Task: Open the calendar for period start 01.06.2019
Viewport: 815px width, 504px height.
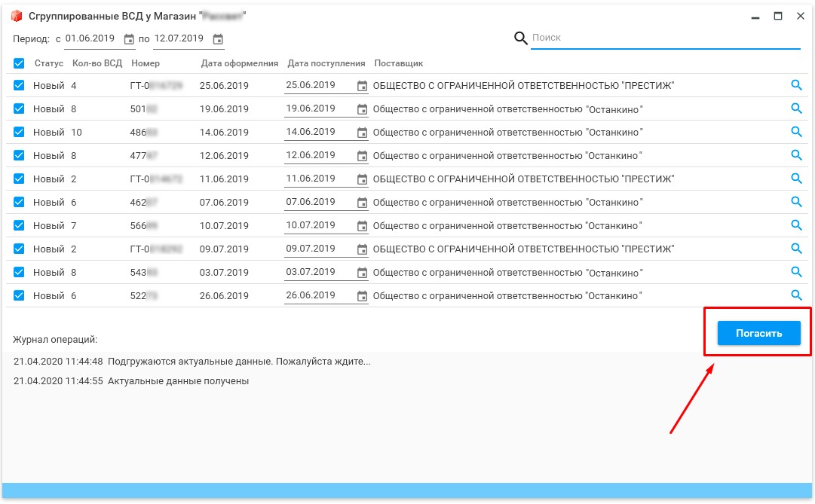Action: click(x=129, y=39)
